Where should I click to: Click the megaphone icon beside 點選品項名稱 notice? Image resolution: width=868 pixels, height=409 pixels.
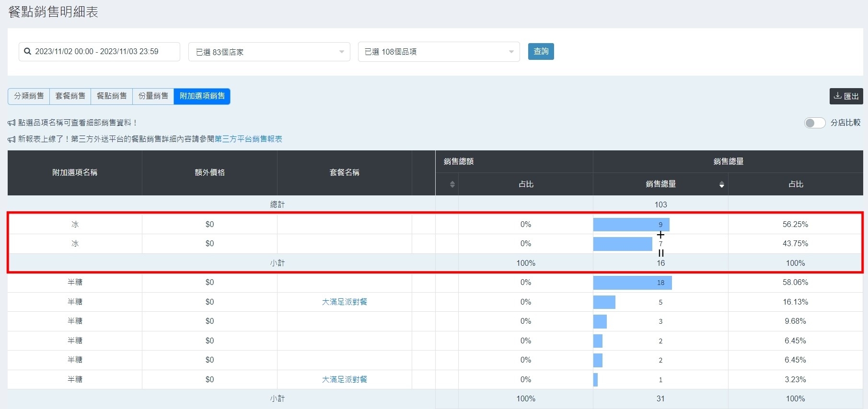[12, 123]
